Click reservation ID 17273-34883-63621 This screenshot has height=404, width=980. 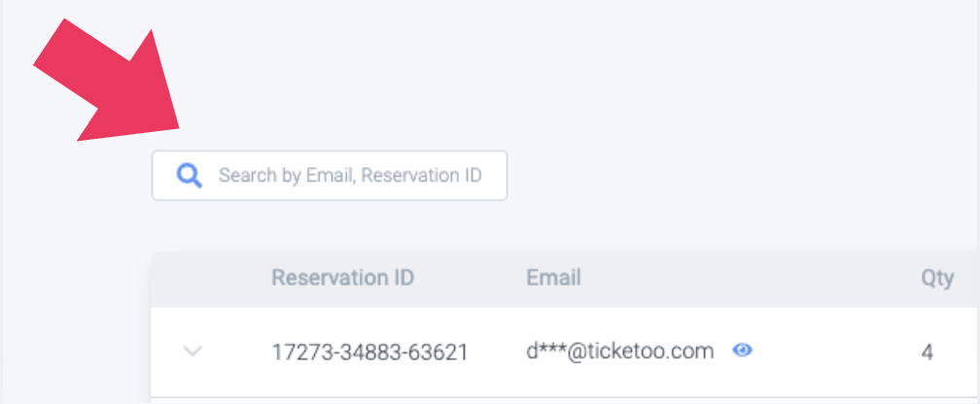[369, 352]
